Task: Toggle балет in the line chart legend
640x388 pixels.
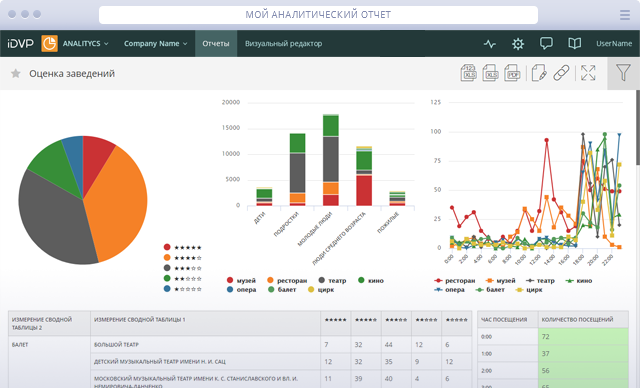Action: click(490, 290)
